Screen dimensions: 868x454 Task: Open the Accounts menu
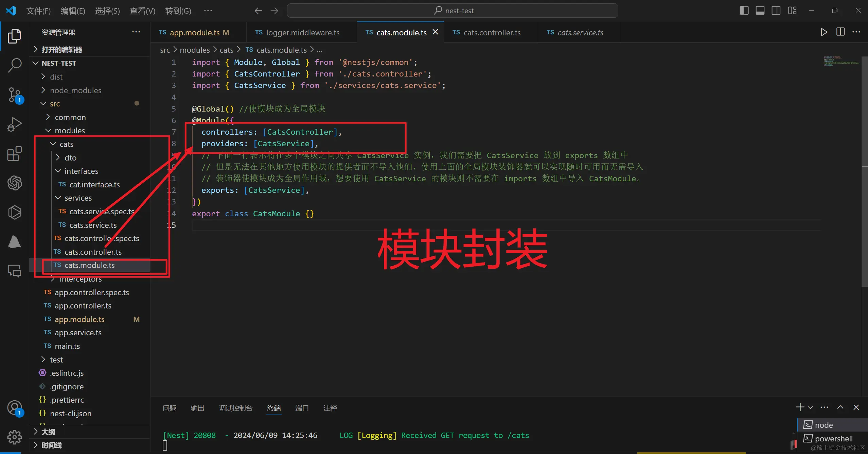click(x=14, y=408)
